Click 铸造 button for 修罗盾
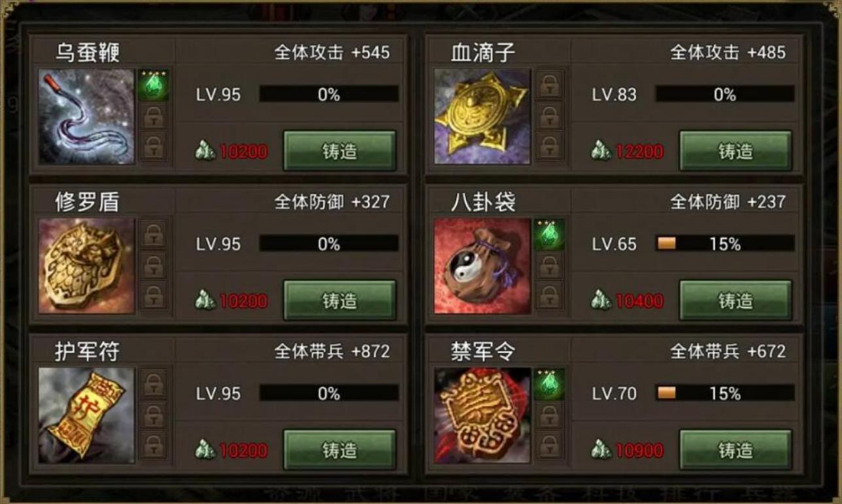Screen dimensions: 842x504 click(x=339, y=301)
